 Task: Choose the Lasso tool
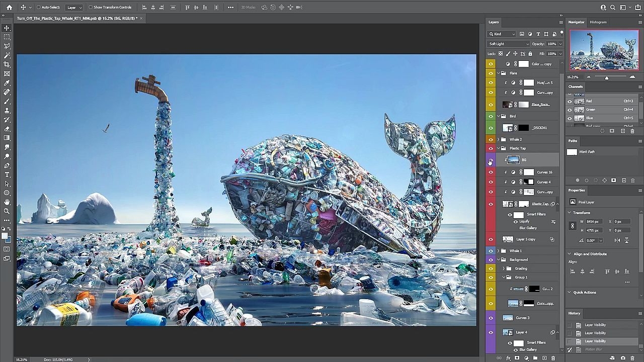7,46
